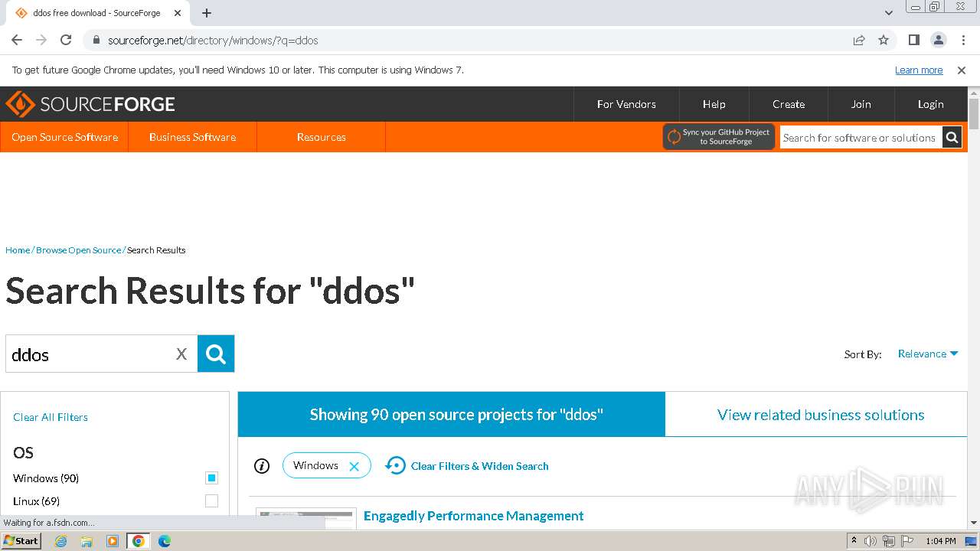Viewport: 980px width, 551px height.
Task: Open the File Explorer taskbar icon
Action: click(87, 541)
